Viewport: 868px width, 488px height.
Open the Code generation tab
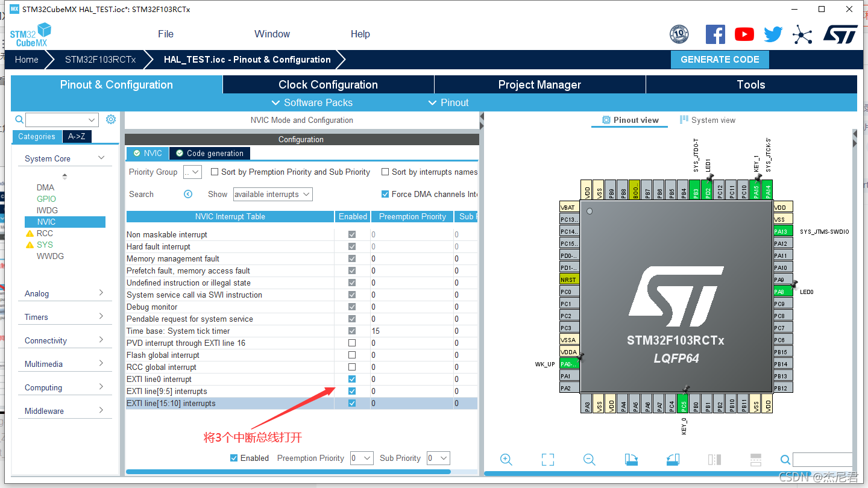(x=210, y=153)
